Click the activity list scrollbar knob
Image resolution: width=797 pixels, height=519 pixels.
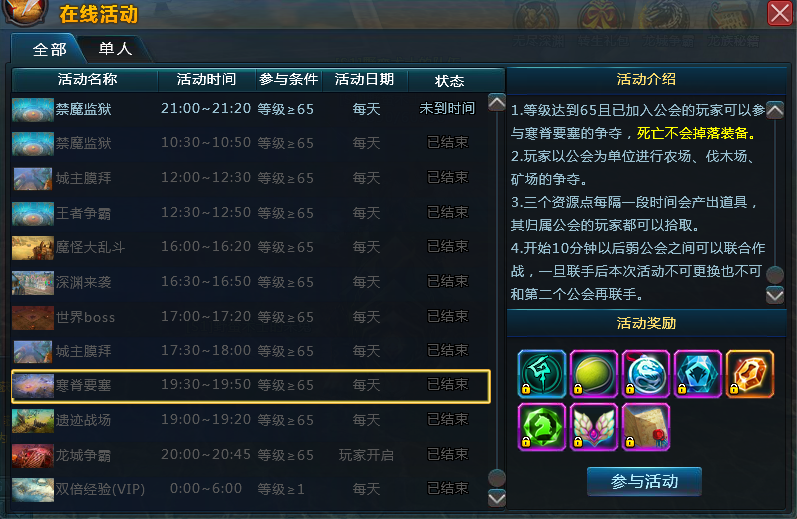click(497, 478)
